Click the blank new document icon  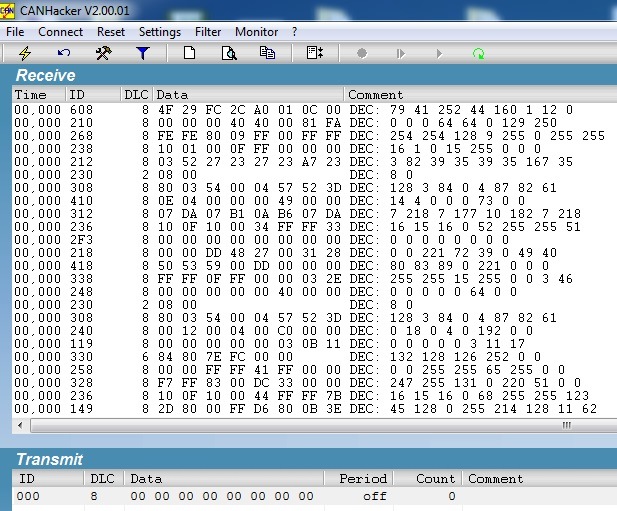pos(190,53)
